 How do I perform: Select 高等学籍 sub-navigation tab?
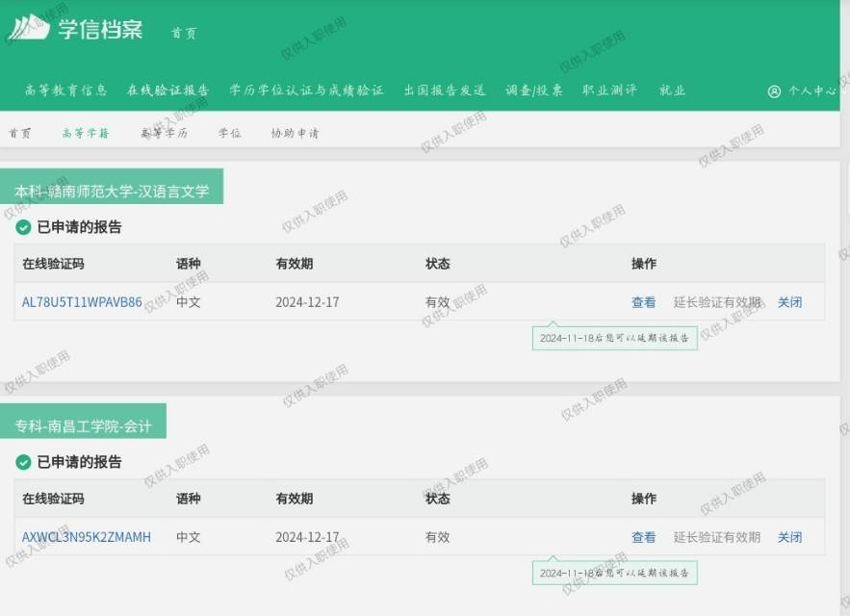pos(86,133)
